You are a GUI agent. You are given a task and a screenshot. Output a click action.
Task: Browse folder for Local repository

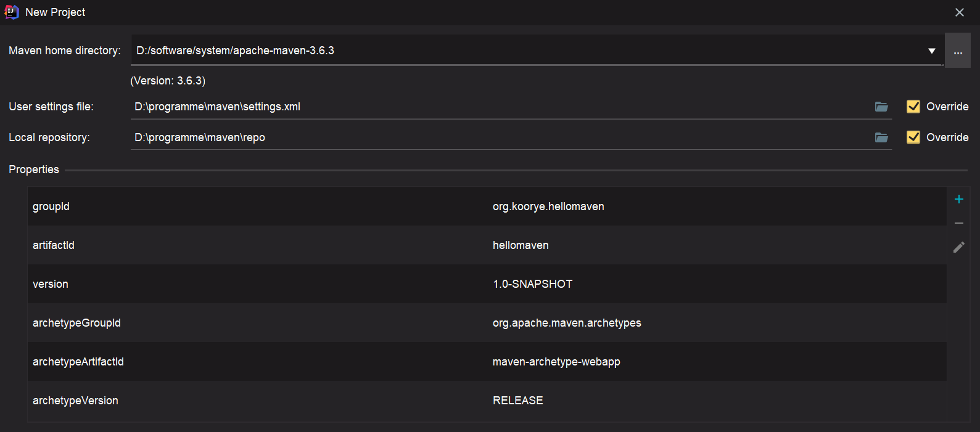(x=881, y=137)
